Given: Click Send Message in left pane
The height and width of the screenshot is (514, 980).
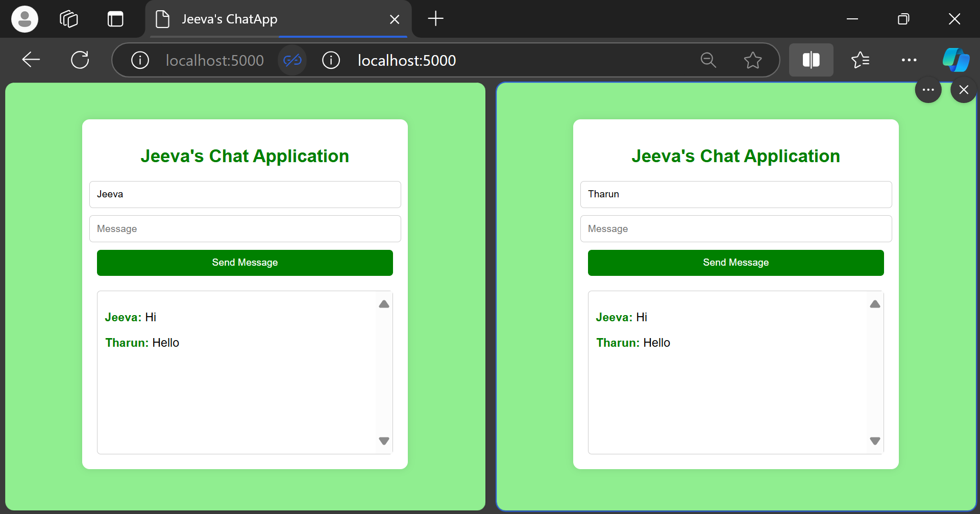Looking at the screenshot, I should pyautogui.click(x=245, y=263).
